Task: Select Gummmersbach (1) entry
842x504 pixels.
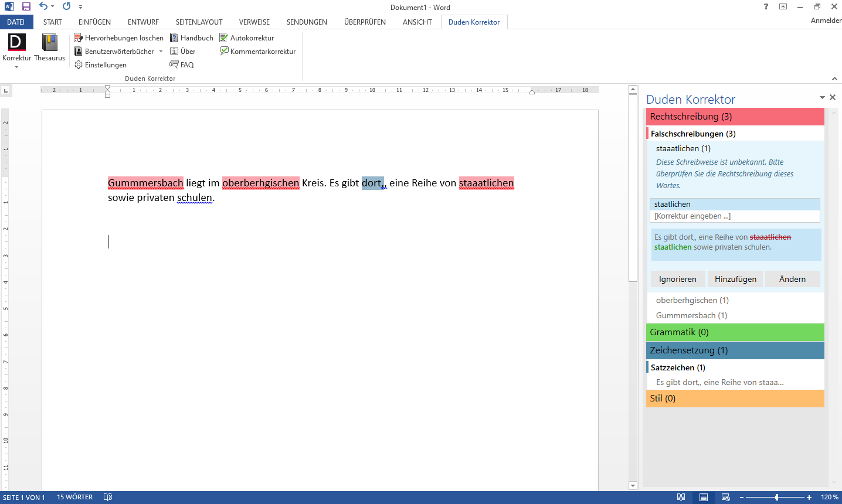Action: (x=692, y=315)
